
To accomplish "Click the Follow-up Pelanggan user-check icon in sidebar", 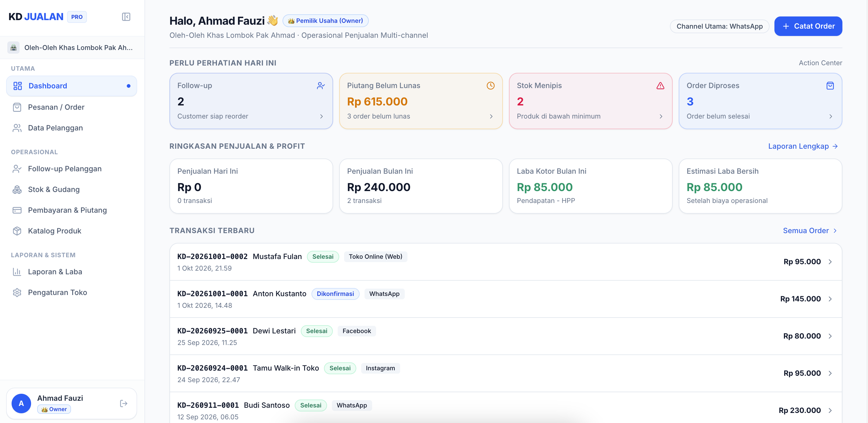I will pos(17,169).
